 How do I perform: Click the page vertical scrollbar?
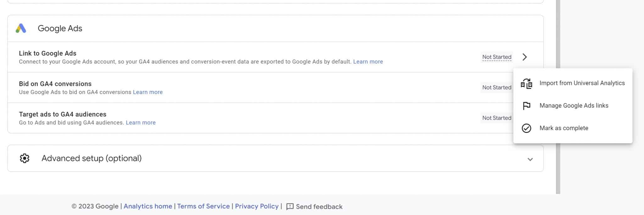point(558,97)
